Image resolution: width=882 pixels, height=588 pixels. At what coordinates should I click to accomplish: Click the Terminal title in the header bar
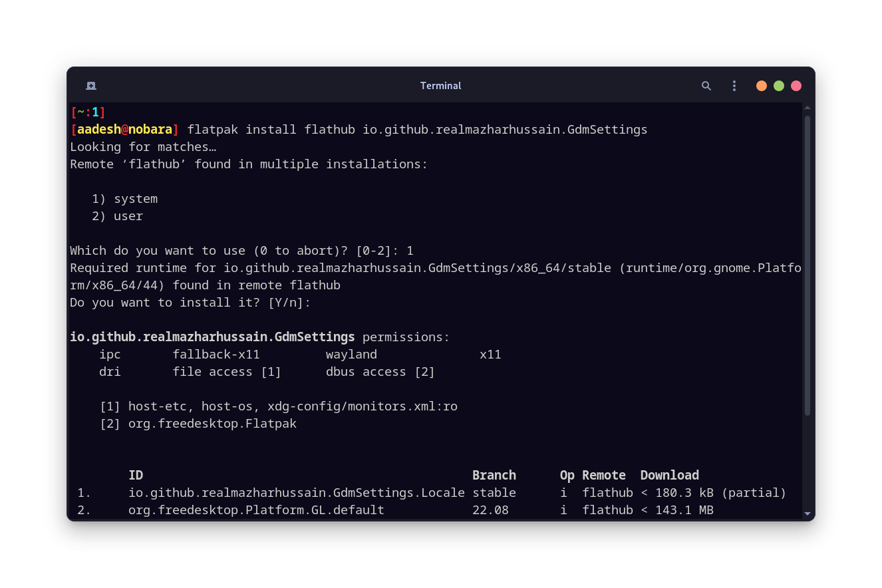tap(440, 86)
